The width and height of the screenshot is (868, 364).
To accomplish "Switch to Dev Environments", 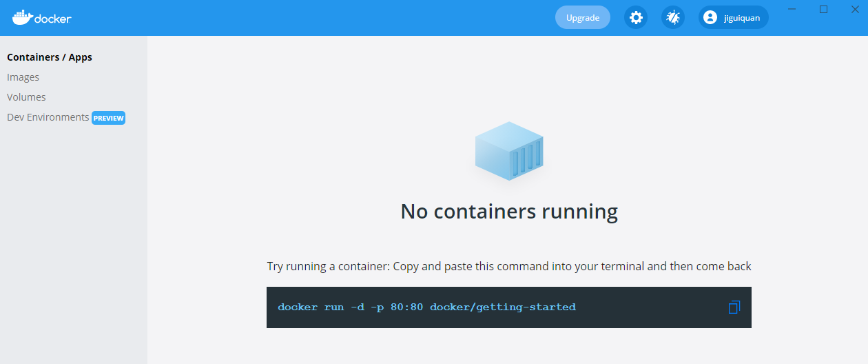I will click(x=48, y=117).
